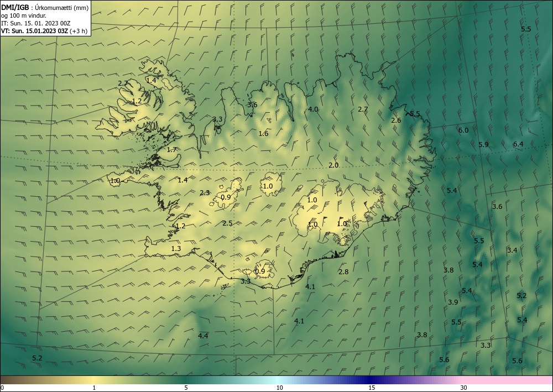Click the colorbar tick label 30
The width and height of the screenshot is (553, 392).
click(x=464, y=388)
